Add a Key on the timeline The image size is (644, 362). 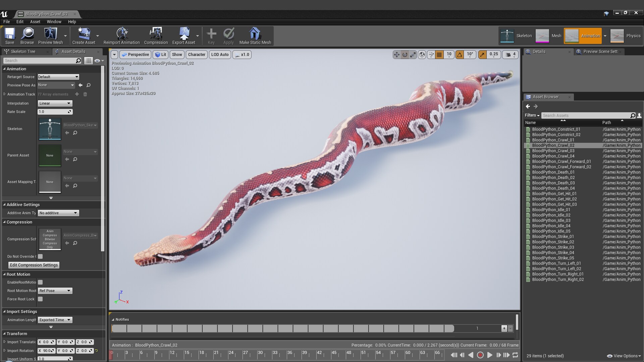pos(211,36)
